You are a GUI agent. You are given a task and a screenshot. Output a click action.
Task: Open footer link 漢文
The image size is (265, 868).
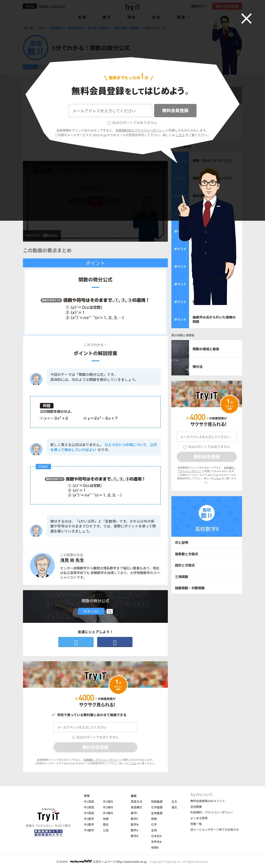[x=174, y=807]
